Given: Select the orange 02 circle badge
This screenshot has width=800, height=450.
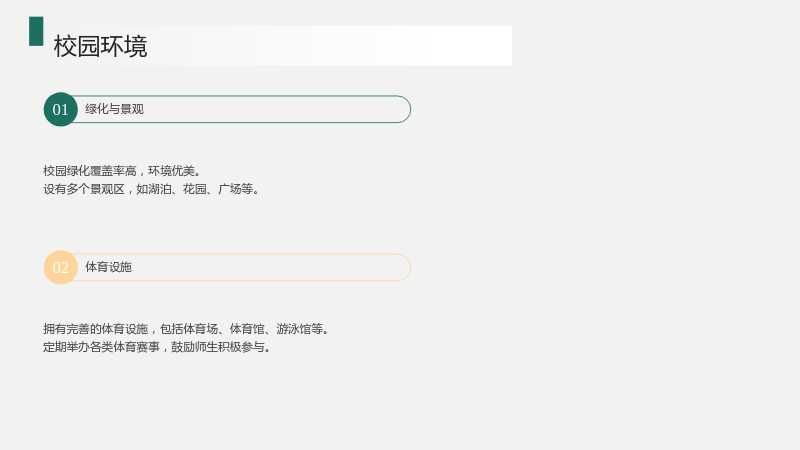Looking at the screenshot, I should click(x=61, y=267).
